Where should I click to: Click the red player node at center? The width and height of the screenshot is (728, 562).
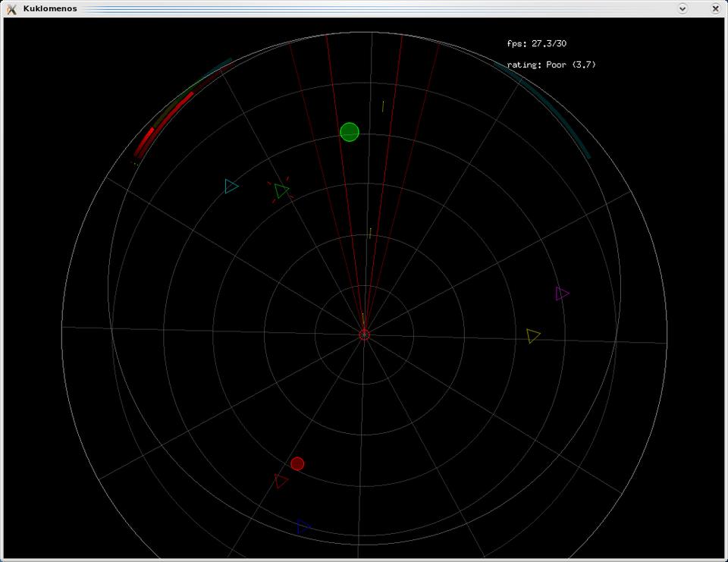tap(364, 334)
